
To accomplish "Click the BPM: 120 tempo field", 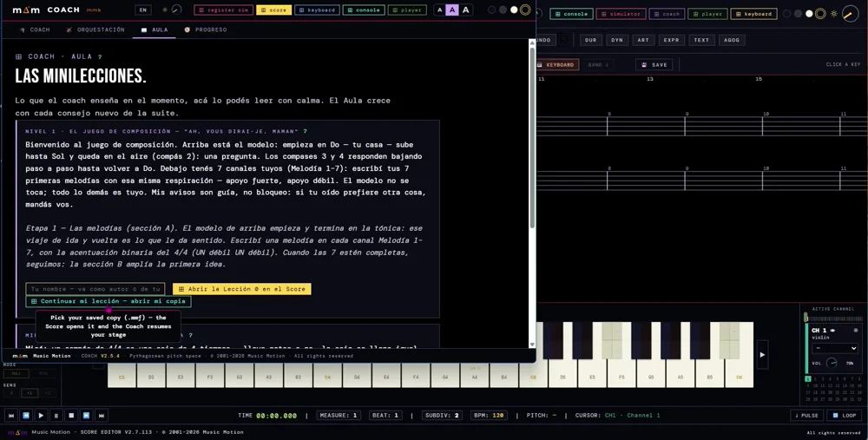I will tap(489, 415).
